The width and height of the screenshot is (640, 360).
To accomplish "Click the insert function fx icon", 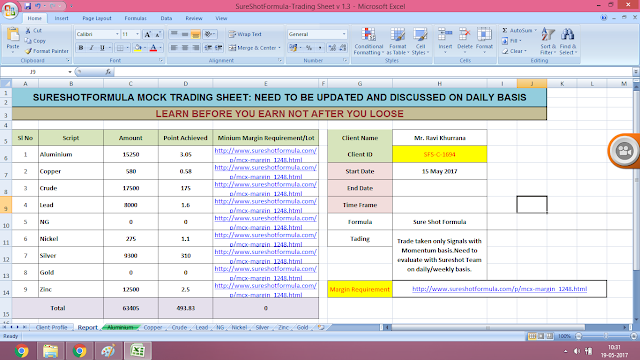I will point(108,72).
